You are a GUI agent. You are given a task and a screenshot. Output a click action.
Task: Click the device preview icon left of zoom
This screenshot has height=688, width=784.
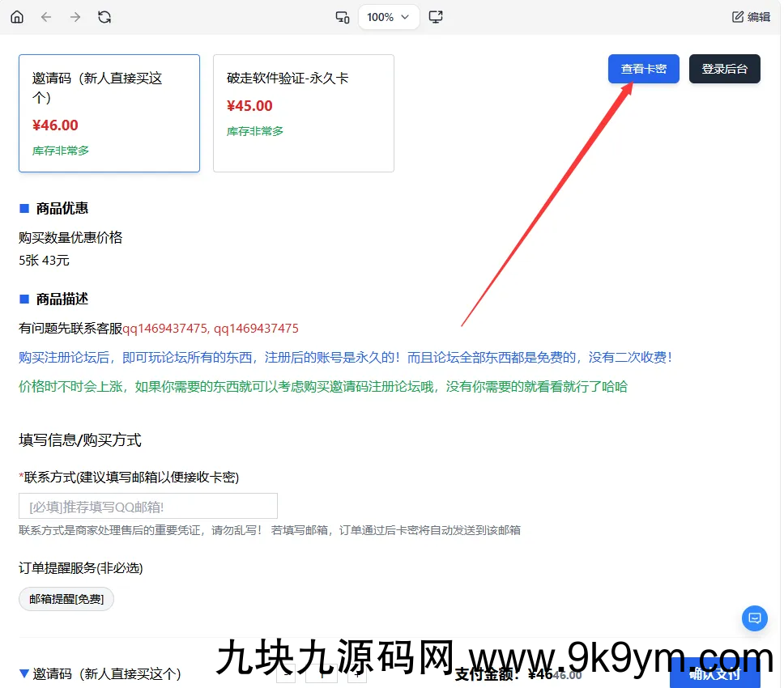point(343,17)
